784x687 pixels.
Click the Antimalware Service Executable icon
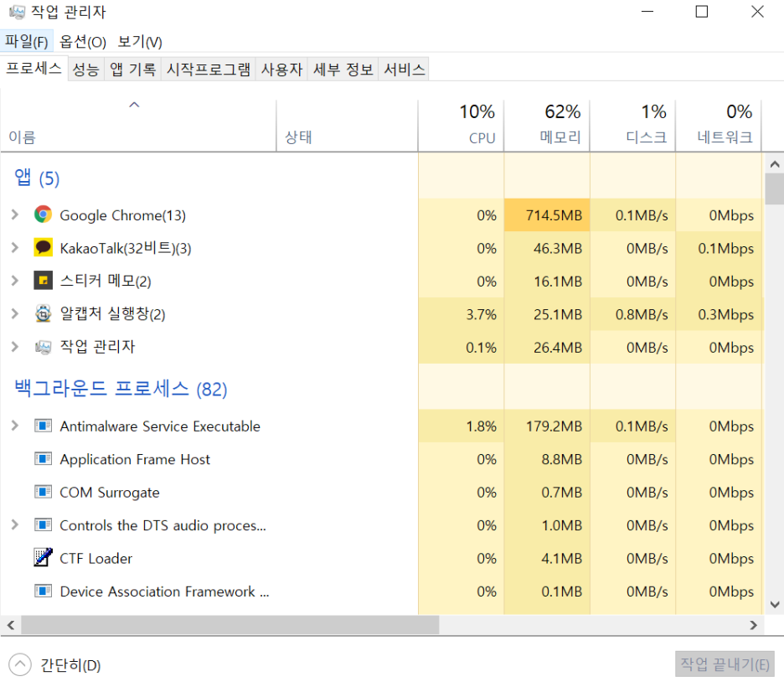pyautogui.click(x=43, y=426)
